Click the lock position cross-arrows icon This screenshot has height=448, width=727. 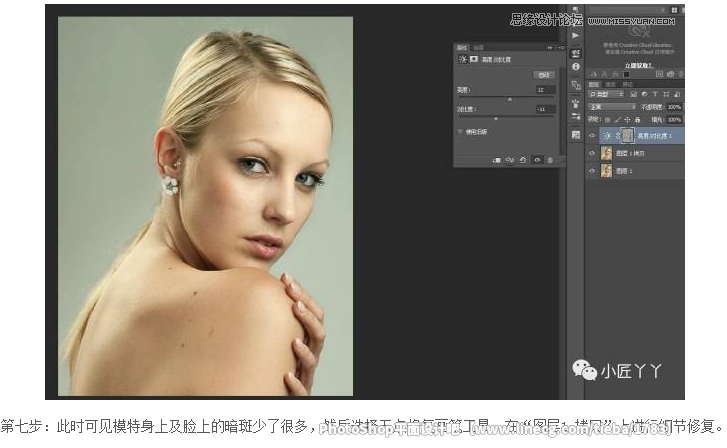click(627, 120)
